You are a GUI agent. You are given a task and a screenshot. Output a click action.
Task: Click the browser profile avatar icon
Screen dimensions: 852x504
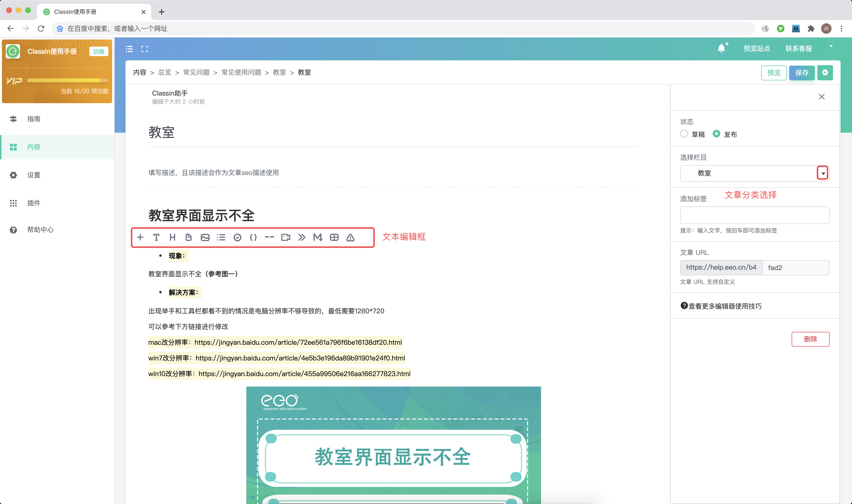coord(826,29)
